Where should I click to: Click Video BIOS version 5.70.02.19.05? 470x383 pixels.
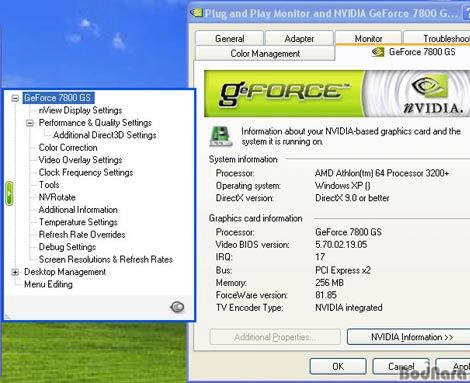(x=341, y=245)
